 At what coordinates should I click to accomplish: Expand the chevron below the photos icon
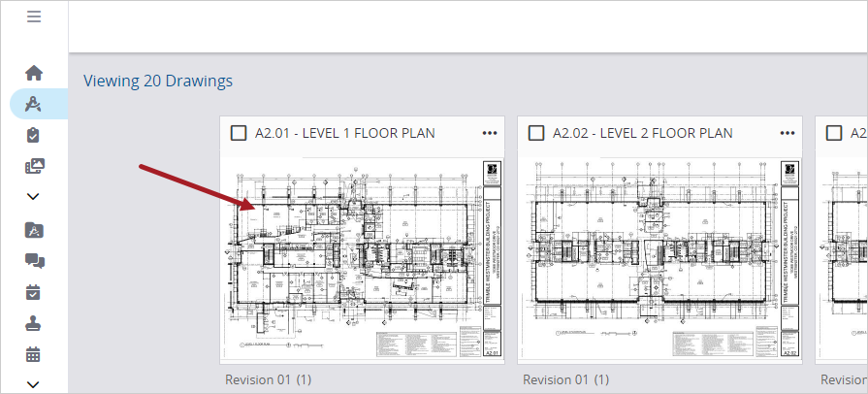tap(33, 196)
